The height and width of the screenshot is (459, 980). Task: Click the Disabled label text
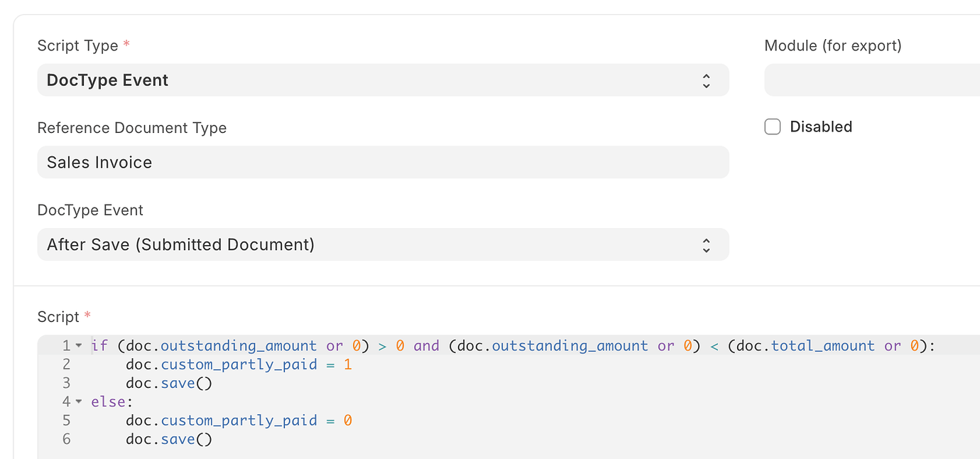coord(821,126)
